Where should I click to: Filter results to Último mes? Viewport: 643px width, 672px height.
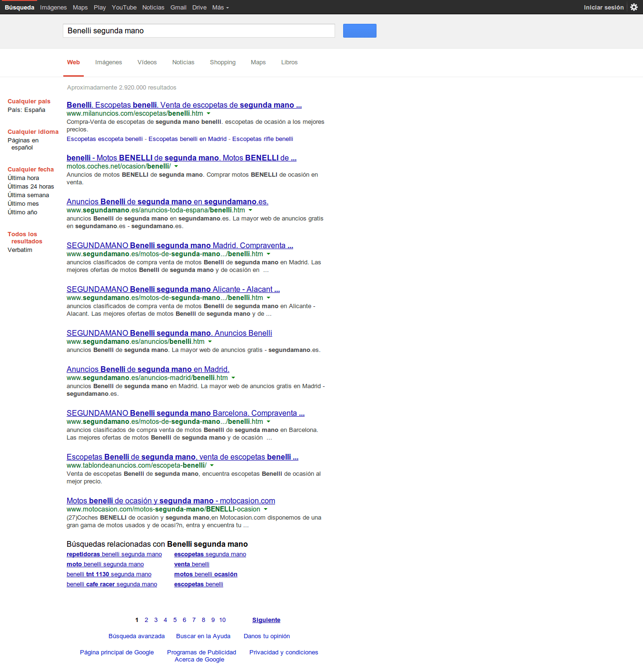23,204
